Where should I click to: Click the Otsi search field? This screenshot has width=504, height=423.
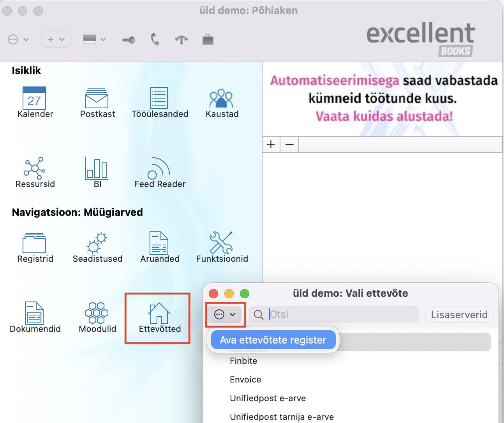tap(334, 314)
